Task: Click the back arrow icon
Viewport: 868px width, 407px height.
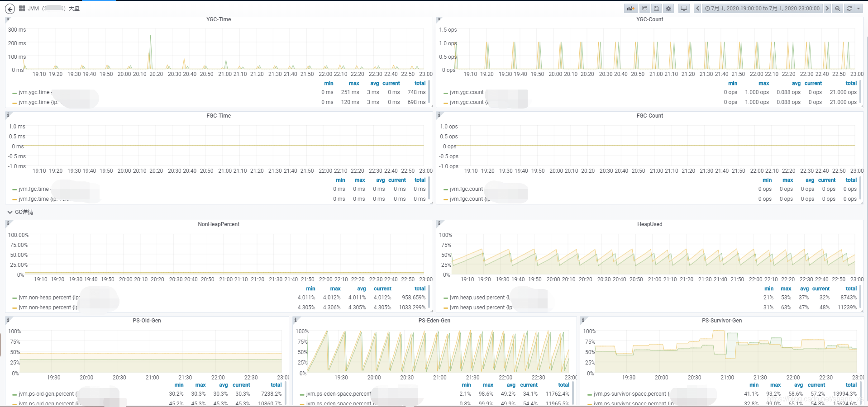Action: click(10, 9)
